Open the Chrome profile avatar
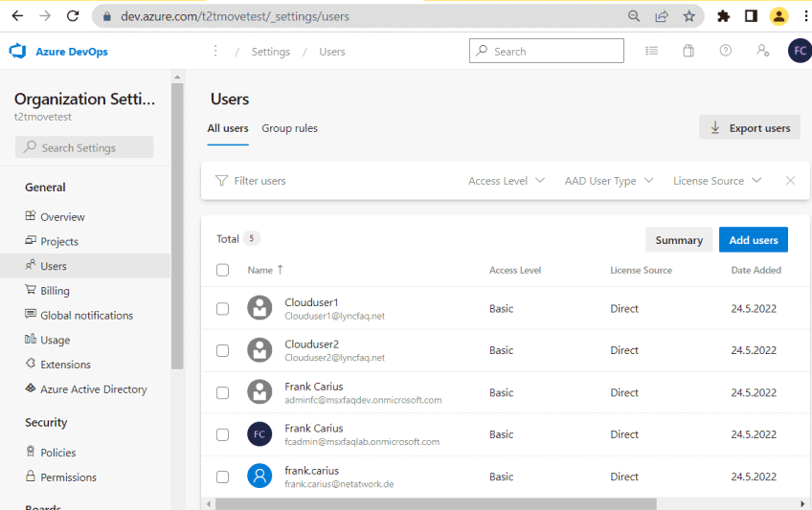 point(778,16)
